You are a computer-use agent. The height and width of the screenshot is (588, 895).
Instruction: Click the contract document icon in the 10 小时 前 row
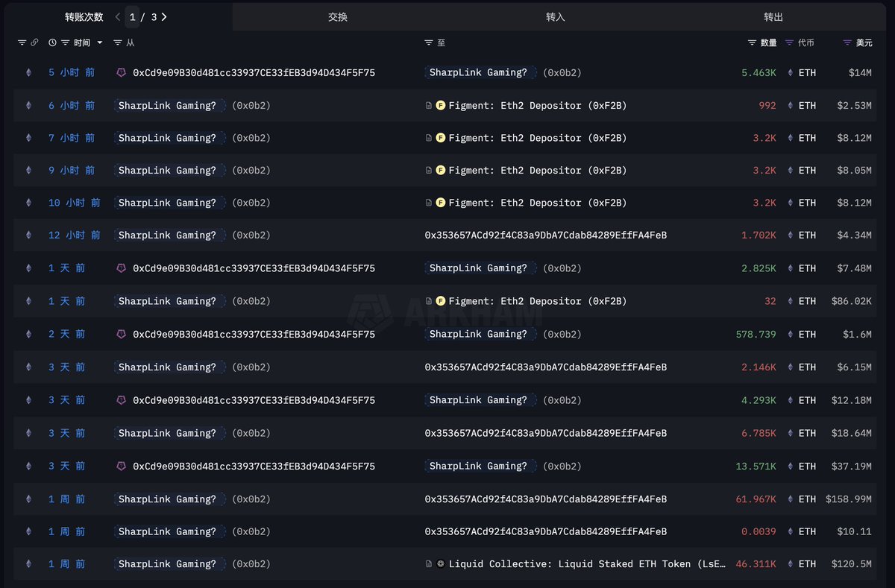coord(429,203)
